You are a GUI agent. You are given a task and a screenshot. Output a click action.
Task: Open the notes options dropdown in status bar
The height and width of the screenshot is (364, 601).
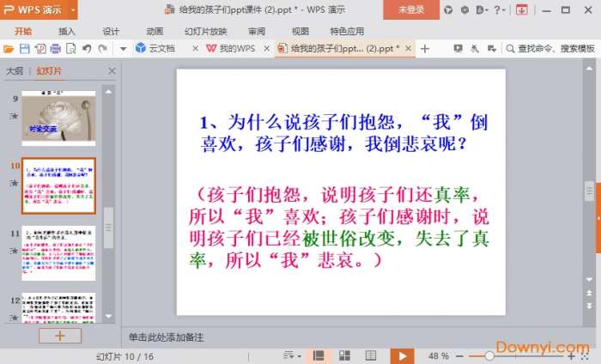[x=292, y=356]
